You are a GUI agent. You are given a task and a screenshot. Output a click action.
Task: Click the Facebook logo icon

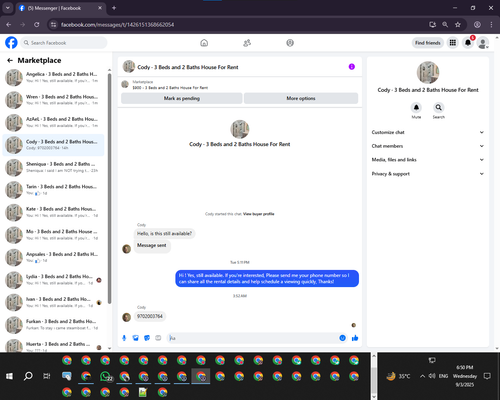[11, 43]
